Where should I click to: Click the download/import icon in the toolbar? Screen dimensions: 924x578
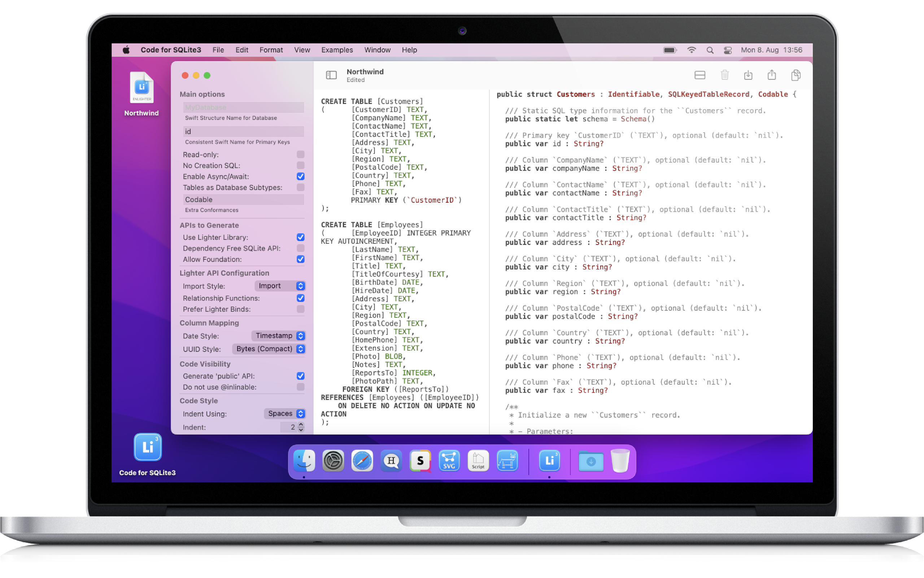(x=748, y=75)
